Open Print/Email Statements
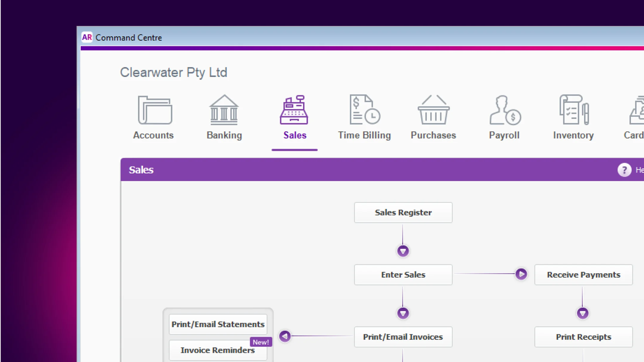Viewport: 644px width, 362px height. [x=218, y=324]
